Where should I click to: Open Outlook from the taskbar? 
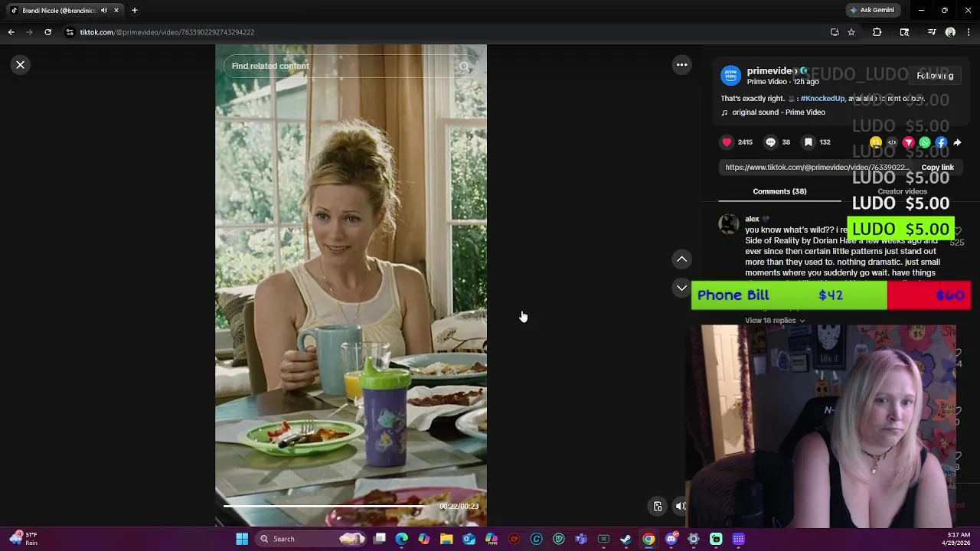pyautogui.click(x=469, y=539)
